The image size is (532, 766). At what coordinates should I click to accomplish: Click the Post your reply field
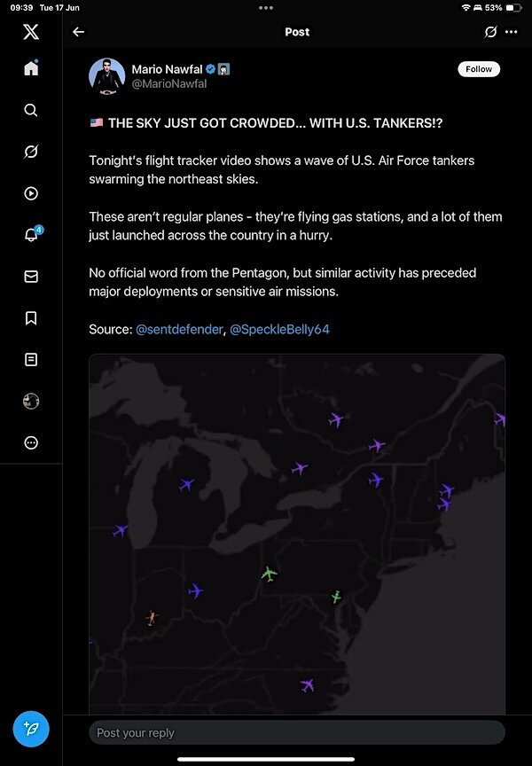[296, 732]
